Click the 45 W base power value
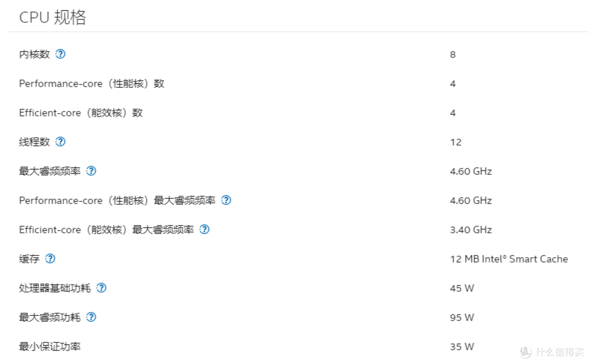This screenshot has width=589, height=364. click(462, 288)
